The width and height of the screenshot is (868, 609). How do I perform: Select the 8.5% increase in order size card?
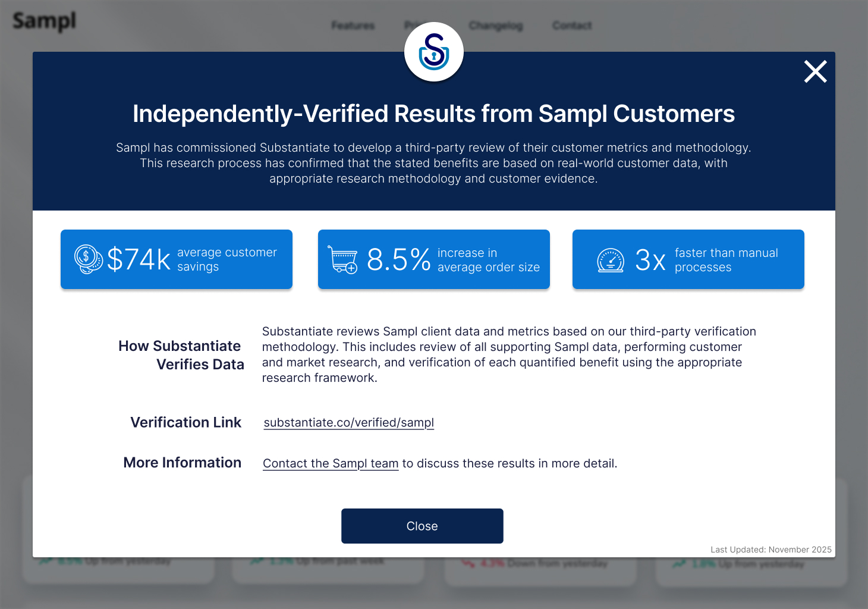pyautogui.click(x=434, y=259)
